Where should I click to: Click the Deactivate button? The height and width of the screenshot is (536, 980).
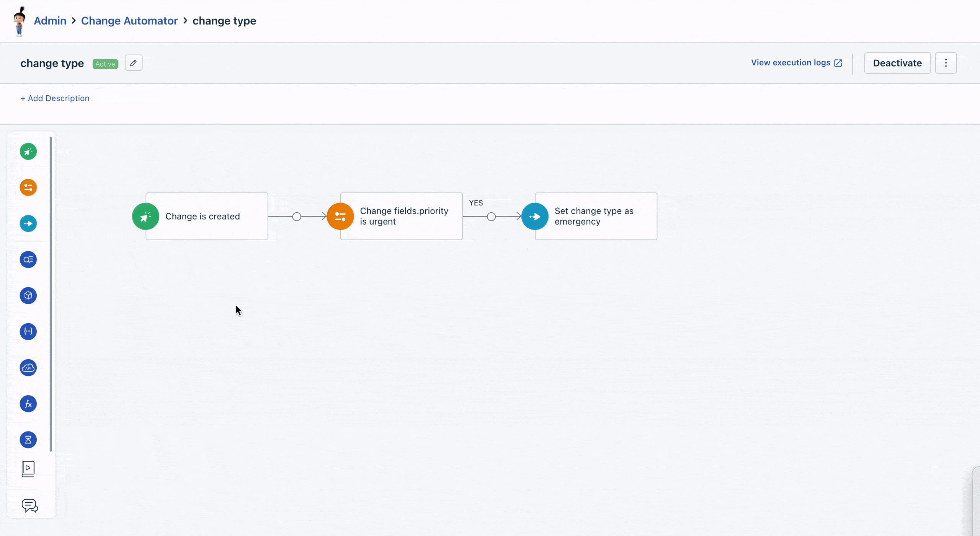[x=897, y=63]
